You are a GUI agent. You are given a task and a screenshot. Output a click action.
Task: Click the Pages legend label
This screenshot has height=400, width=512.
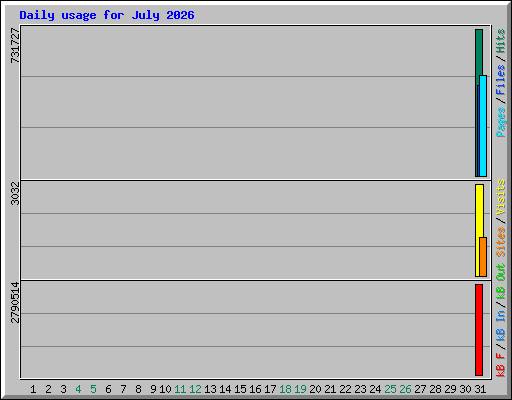[500, 122]
